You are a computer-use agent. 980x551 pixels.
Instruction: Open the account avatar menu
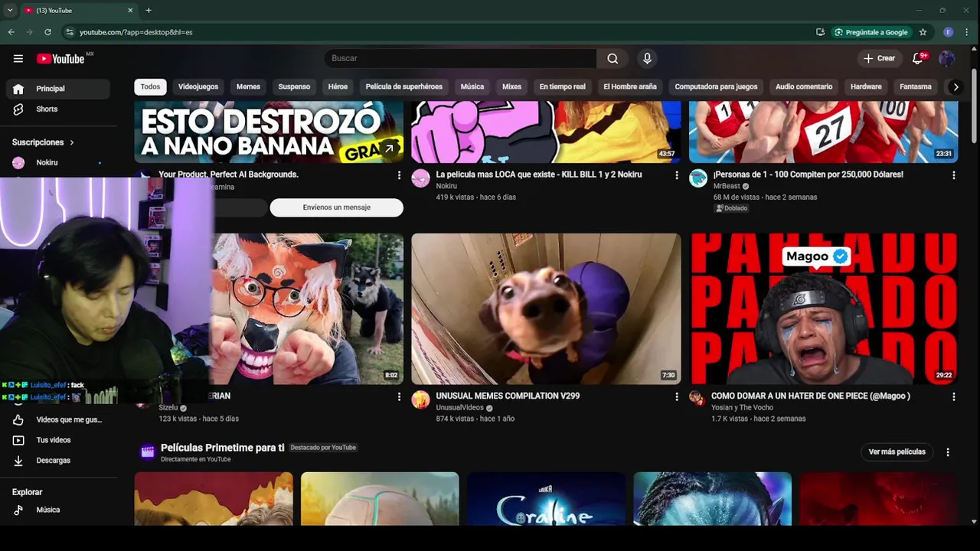[947, 58]
